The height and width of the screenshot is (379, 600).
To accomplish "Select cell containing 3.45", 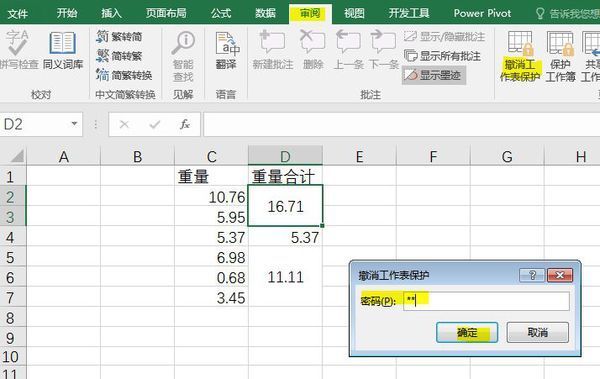I will 211,297.
